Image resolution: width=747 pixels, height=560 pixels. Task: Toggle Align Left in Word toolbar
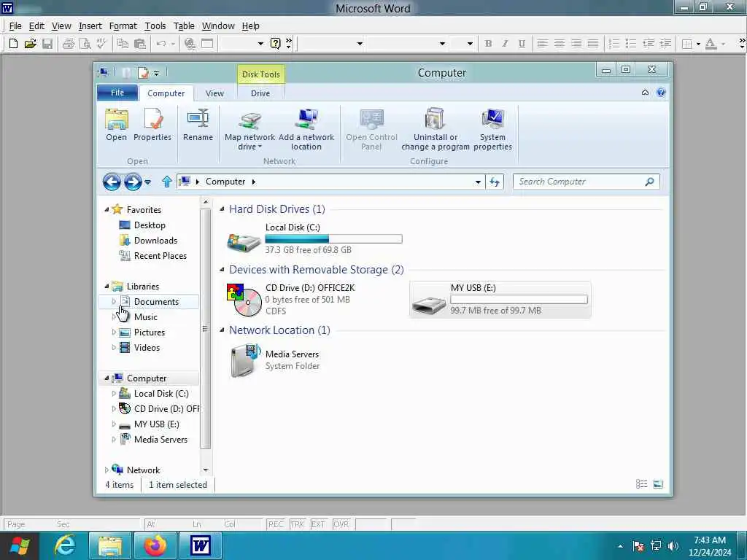point(542,44)
